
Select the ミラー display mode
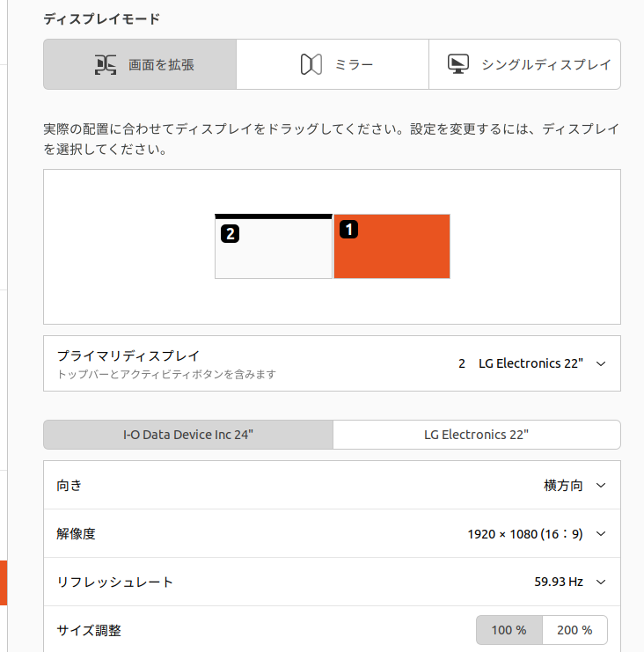tap(333, 64)
